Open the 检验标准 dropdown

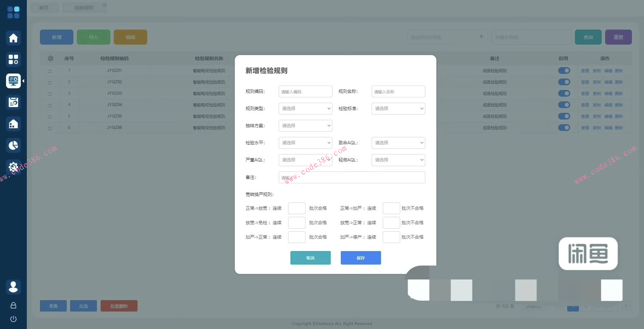pos(398,108)
